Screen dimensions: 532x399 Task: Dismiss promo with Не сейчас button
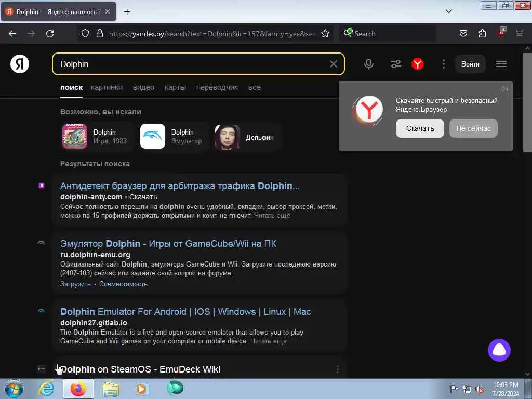(473, 128)
